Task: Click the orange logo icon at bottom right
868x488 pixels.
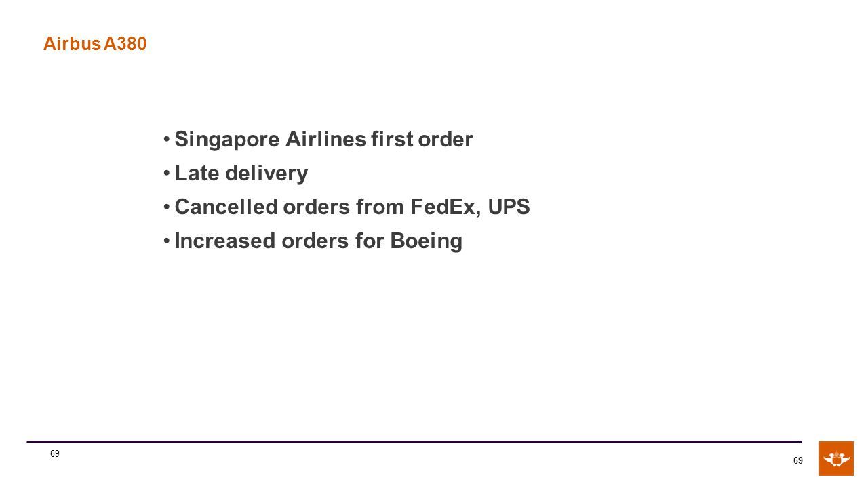Action: [x=836, y=459]
